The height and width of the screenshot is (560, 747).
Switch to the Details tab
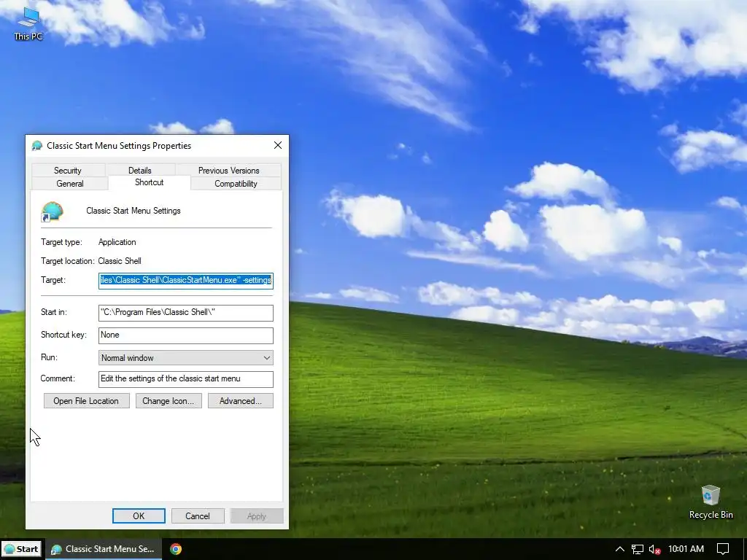pos(139,171)
